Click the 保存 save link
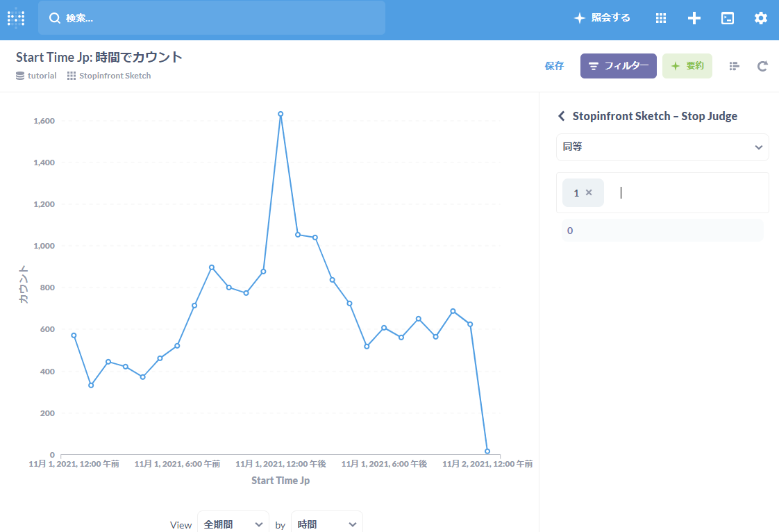The width and height of the screenshot is (779, 532). point(554,66)
